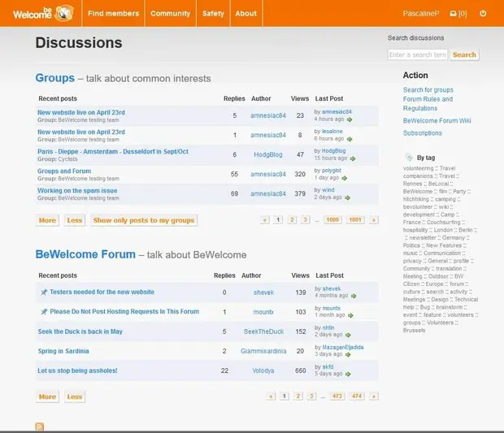Image resolution: width=504 pixels, height=433 pixels.
Task: Open the messages inbox icon
Action: pos(453,14)
